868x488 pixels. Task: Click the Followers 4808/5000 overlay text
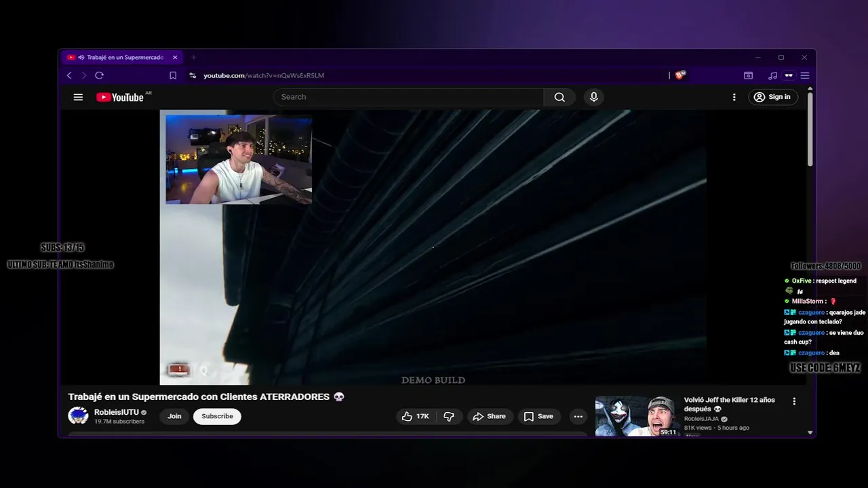click(x=826, y=266)
